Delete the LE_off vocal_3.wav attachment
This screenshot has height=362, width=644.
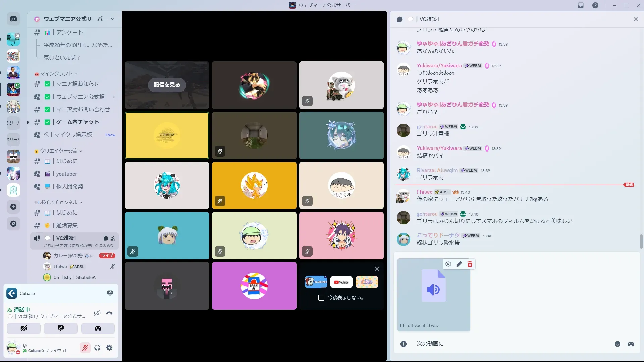[x=470, y=264]
